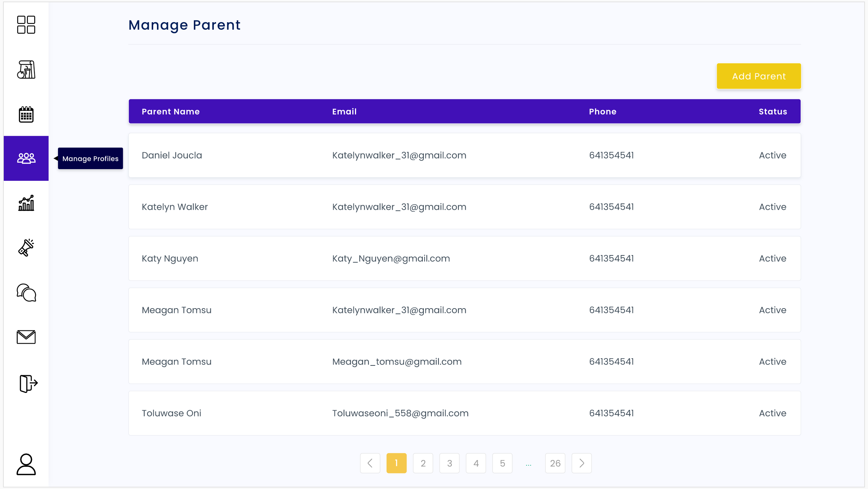Click the logout door icon
868x489 pixels.
pyautogui.click(x=28, y=384)
